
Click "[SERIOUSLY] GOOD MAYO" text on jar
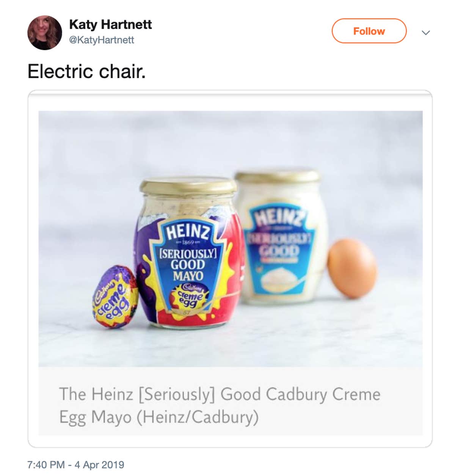188,264
